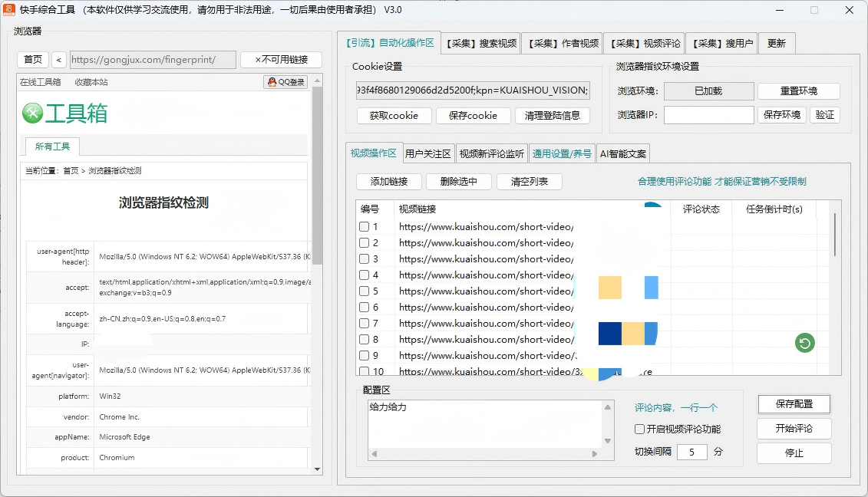This screenshot has height=497, width=868.
Task: Click 保存配置 to save the configuration
Action: pos(794,404)
